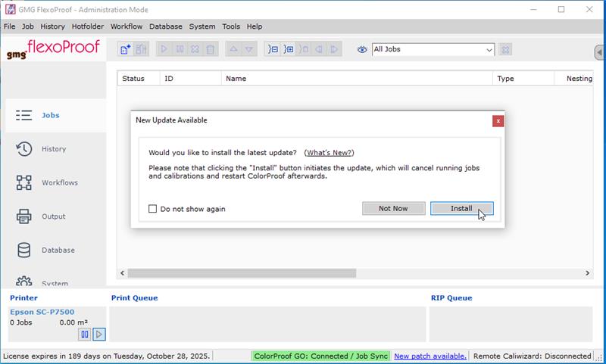This screenshot has width=606, height=364.
Task: Click the horizontal scrollbar thumb in job list
Action: (x=242, y=273)
